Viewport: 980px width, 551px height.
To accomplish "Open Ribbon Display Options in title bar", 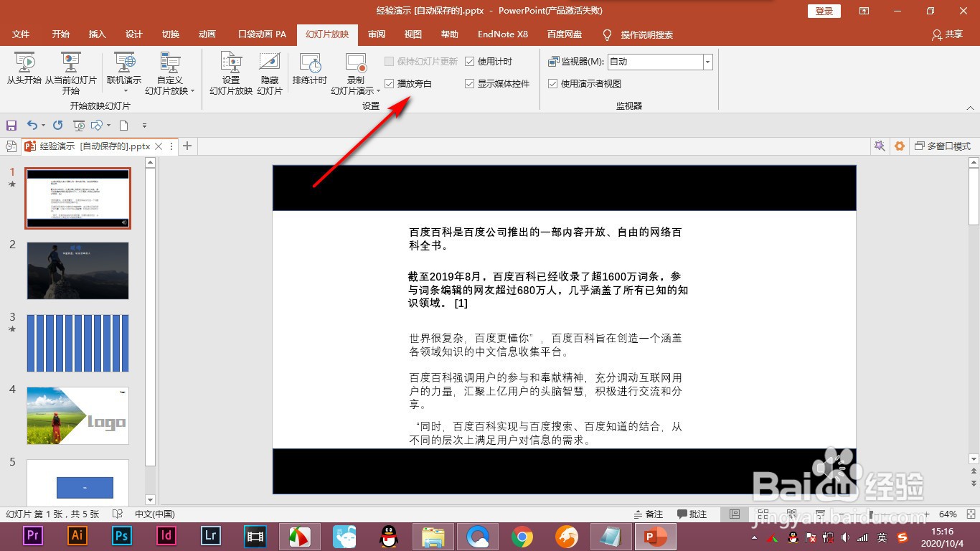I will (x=864, y=11).
